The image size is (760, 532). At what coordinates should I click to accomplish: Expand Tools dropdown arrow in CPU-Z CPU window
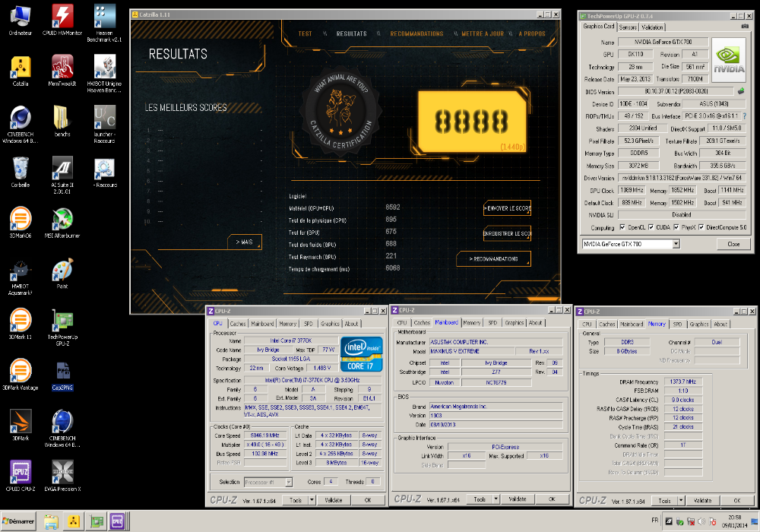(312, 499)
